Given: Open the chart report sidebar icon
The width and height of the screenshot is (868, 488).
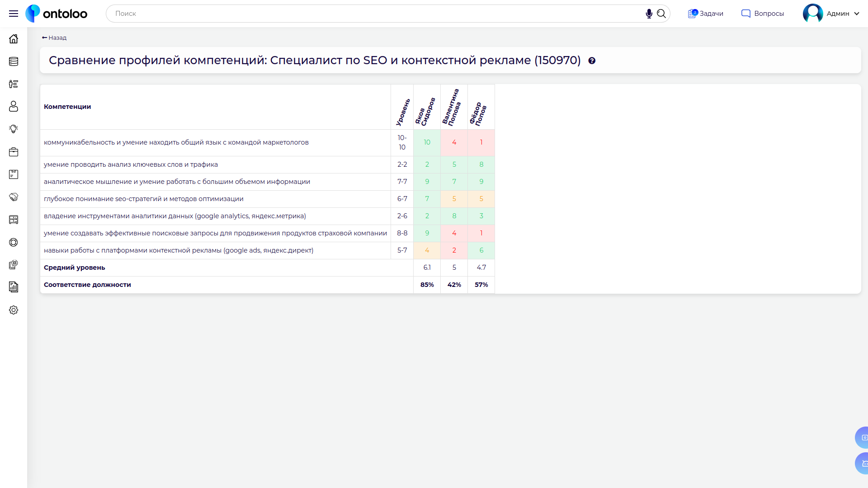Looking at the screenshot, I should coord(14,287).
